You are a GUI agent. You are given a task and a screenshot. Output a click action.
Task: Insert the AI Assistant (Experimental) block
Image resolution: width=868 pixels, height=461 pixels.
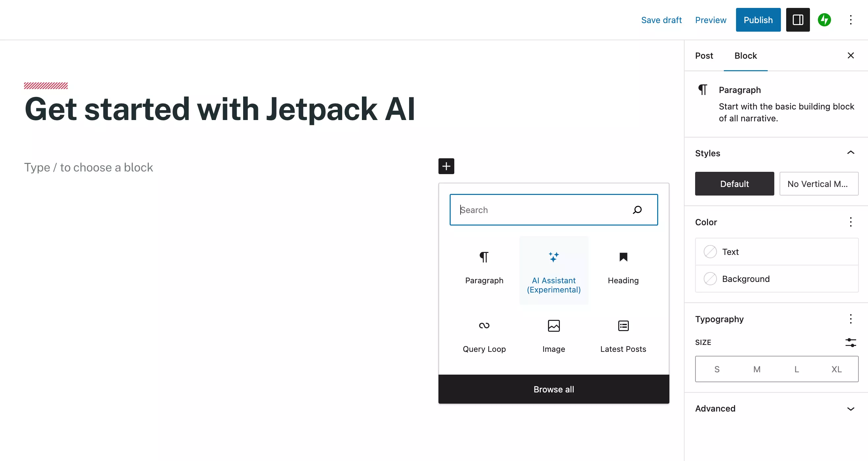(x=554, y=270)
